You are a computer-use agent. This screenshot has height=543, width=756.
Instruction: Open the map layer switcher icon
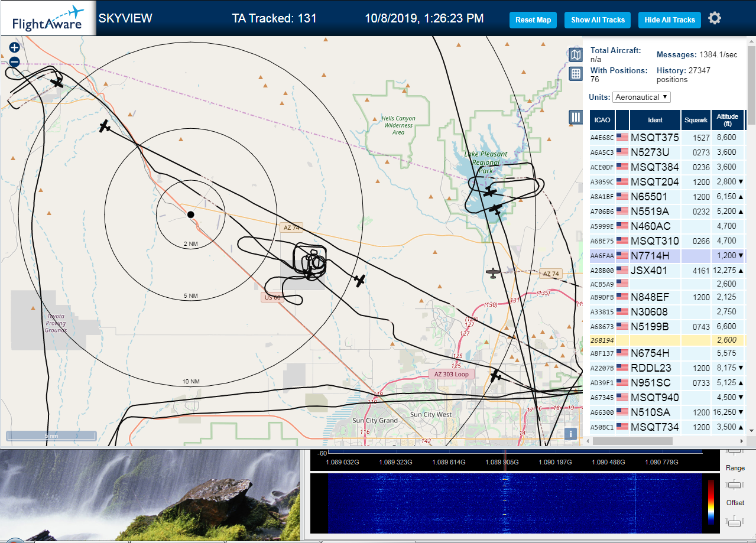(576, 55)
